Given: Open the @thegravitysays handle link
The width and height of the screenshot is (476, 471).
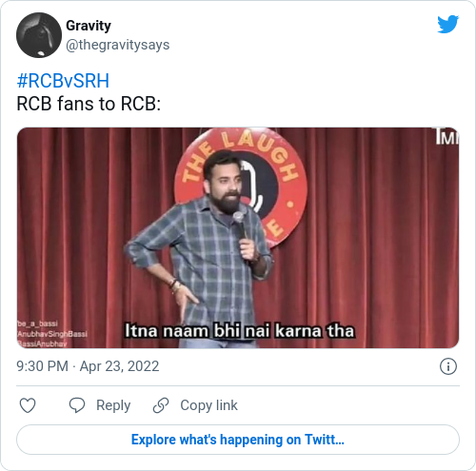Looking at the screenshot, I should point(118,45).
